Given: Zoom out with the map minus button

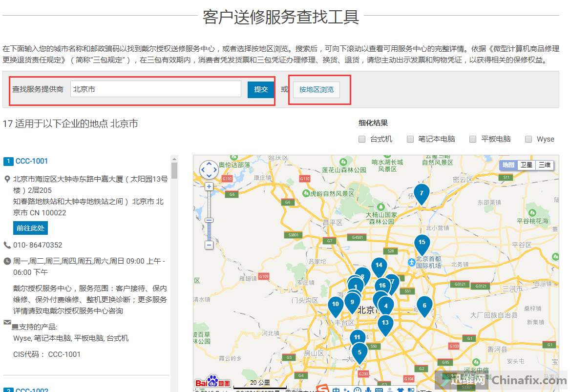Looking at the screenshot, I should pyautogui.click(x=209, y=245).
